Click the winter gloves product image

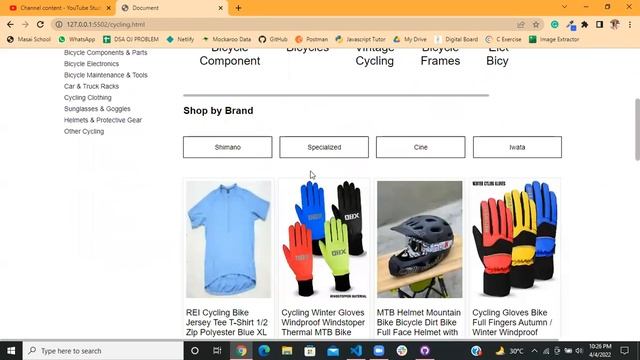[x=324, y=239]
